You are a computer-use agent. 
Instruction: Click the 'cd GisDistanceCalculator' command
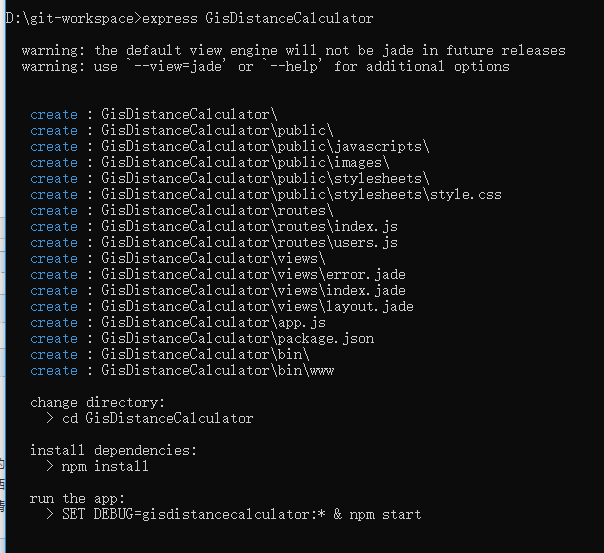158,418
